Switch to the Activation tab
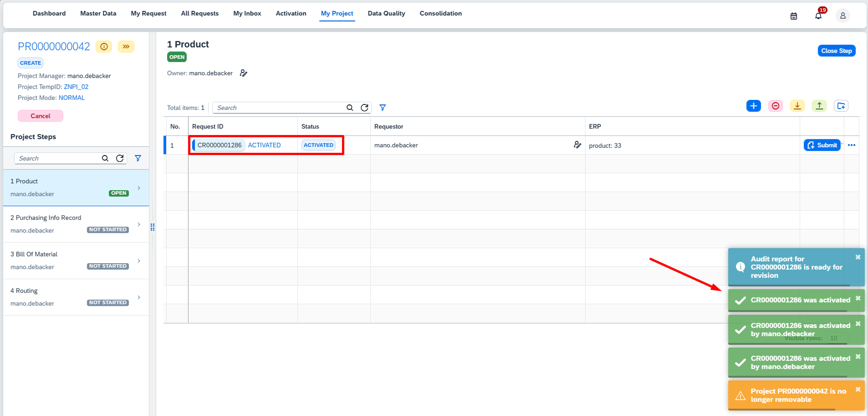 (x=291, y=13)
